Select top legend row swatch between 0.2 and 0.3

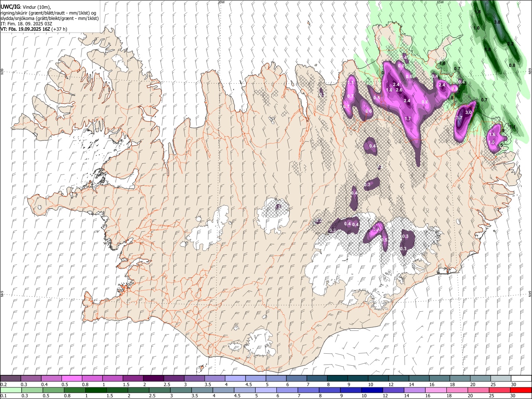[x=10, y=378]
